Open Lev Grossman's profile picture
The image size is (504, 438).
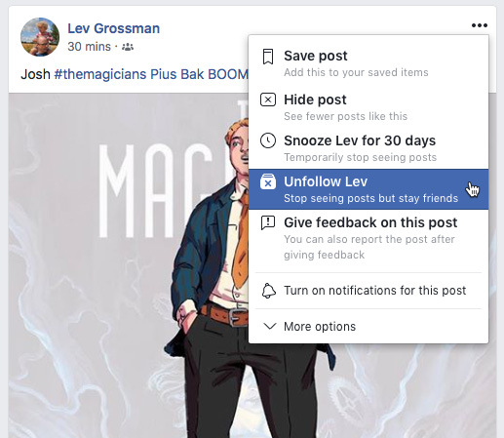click(x=40, y=37)
